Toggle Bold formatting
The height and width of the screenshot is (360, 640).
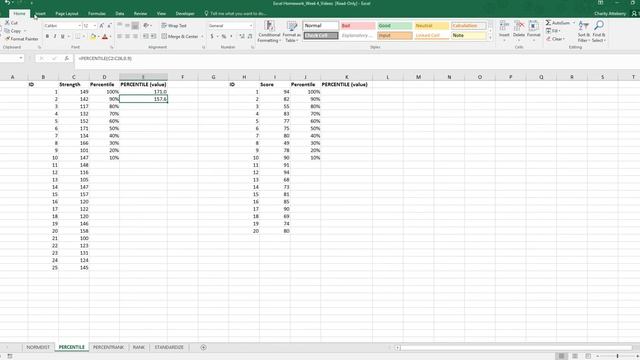tap(47, 37)
